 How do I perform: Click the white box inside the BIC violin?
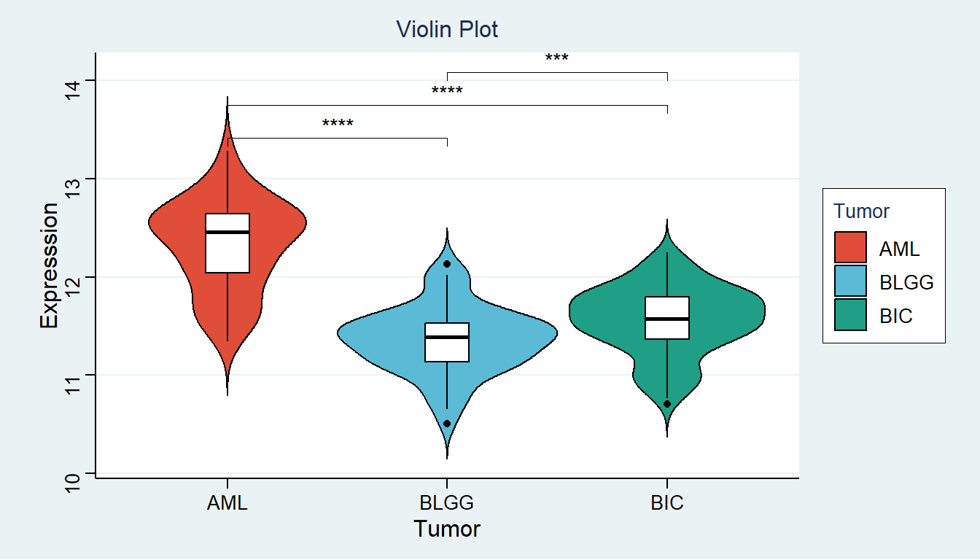click(667, 318)
